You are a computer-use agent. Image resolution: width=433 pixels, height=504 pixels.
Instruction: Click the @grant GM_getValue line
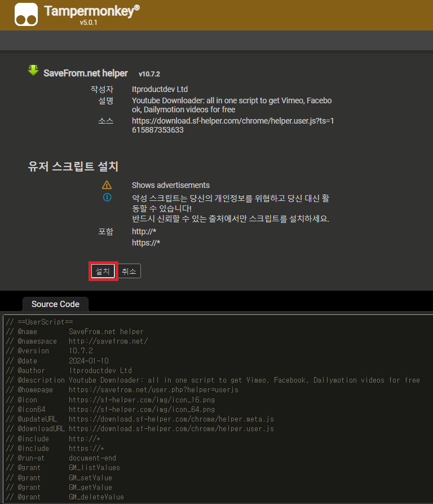(59, 487)
